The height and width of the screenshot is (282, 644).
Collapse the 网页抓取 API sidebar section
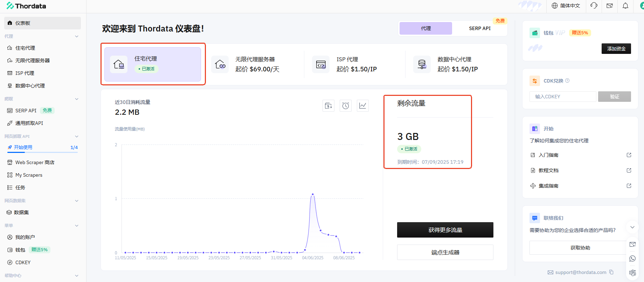77,136
